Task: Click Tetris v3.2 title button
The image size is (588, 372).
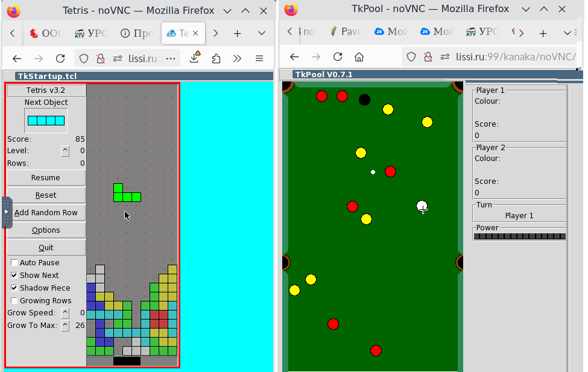Action: pos(46,90)
